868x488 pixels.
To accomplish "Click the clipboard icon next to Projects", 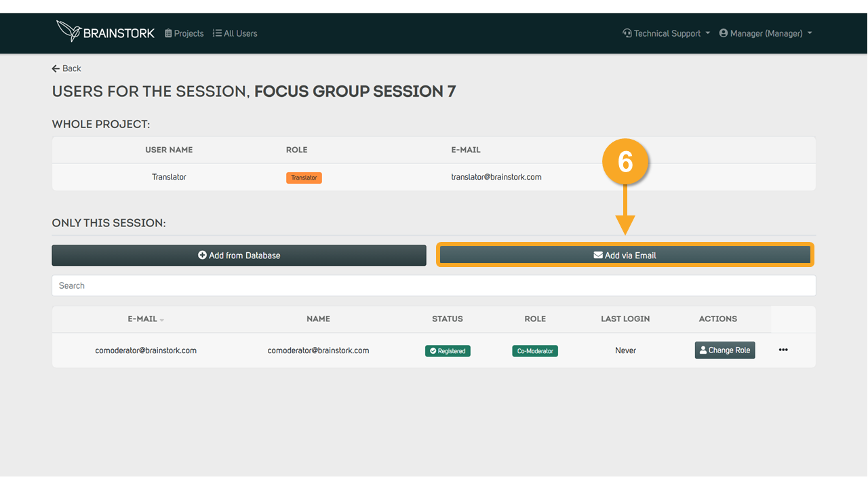I will tap(168, 33).
